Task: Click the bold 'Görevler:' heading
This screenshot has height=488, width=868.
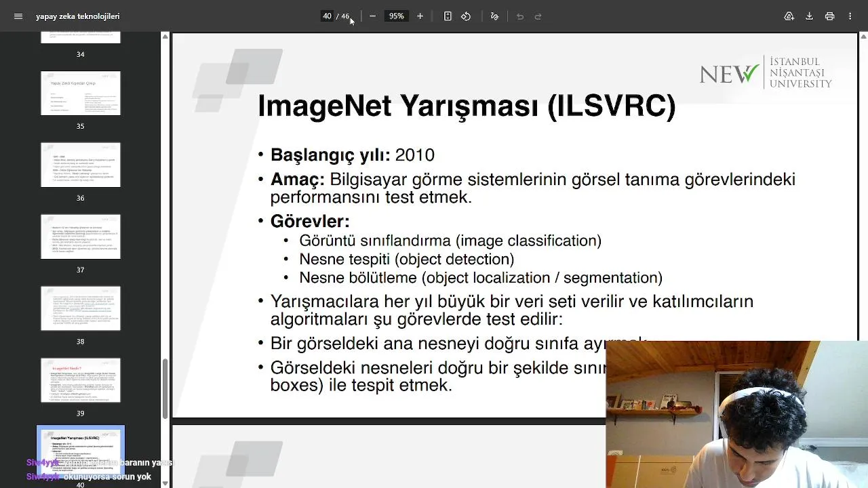Action: click(310, 221)
